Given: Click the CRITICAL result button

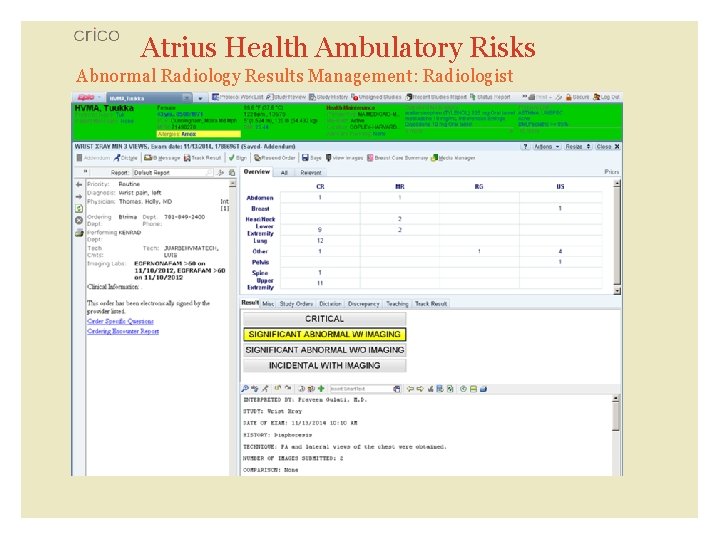Looking at the screenshot, I should pos(324,319).
